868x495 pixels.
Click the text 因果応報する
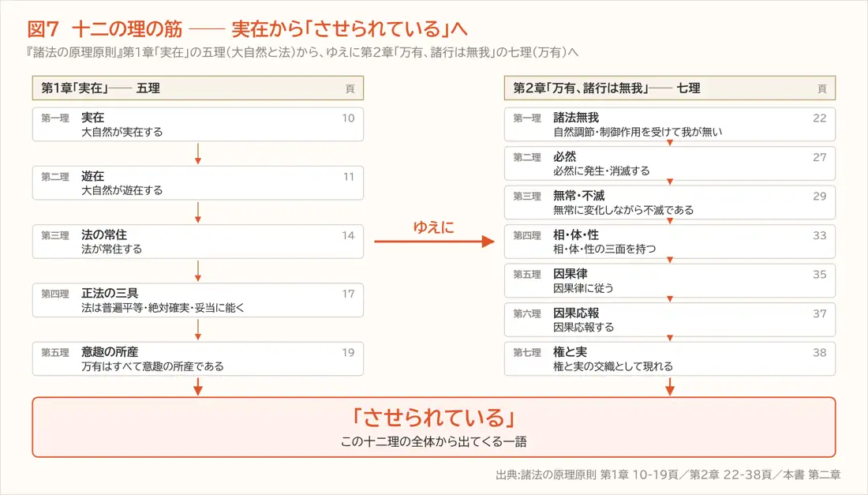coord(583,327)
